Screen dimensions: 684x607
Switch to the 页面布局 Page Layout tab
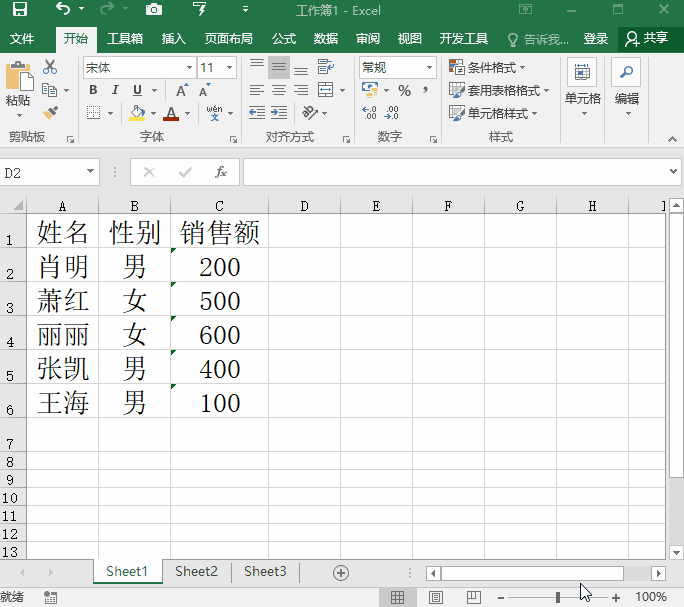pyautogui.click(x=229, y=39)
